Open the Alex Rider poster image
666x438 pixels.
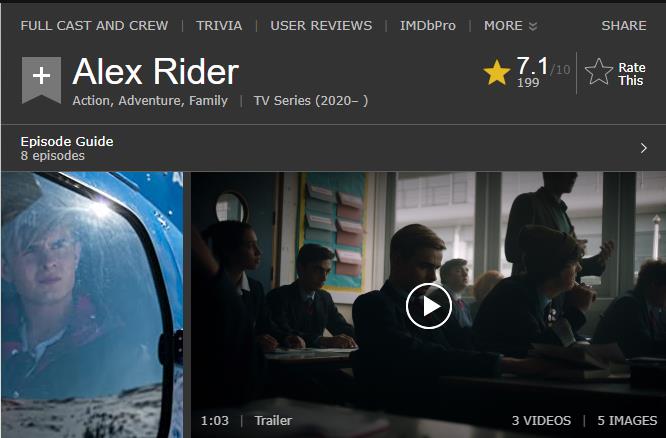[92, 305]
